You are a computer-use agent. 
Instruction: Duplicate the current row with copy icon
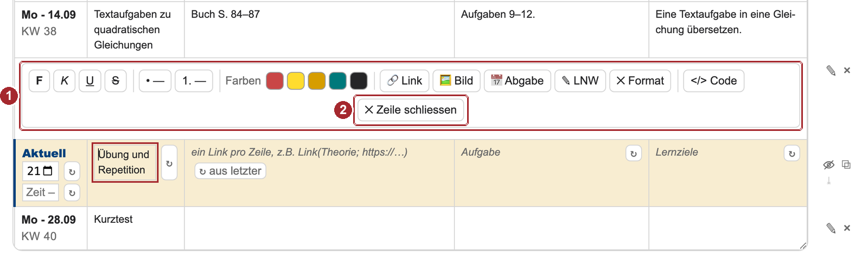point(846,165)
